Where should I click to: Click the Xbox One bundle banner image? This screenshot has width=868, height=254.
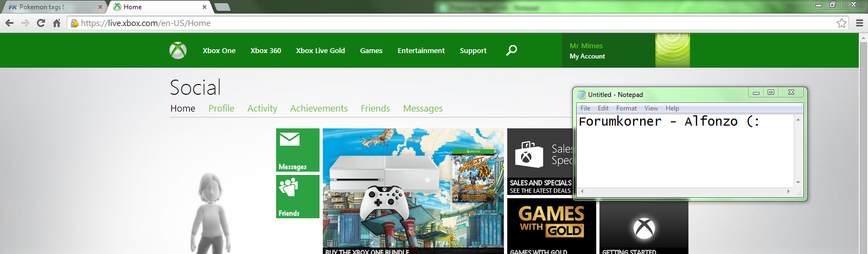(413, 191)
